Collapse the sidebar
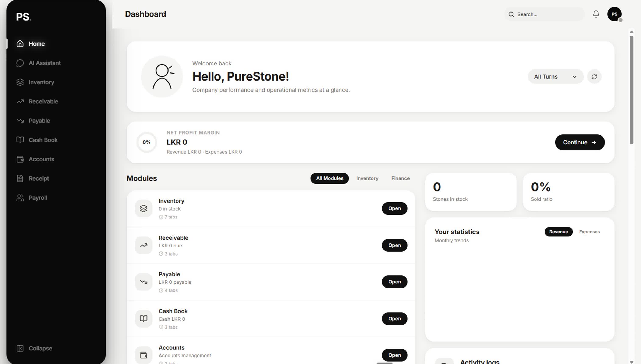This screenshot has width=641, height=364. (34, 349)
